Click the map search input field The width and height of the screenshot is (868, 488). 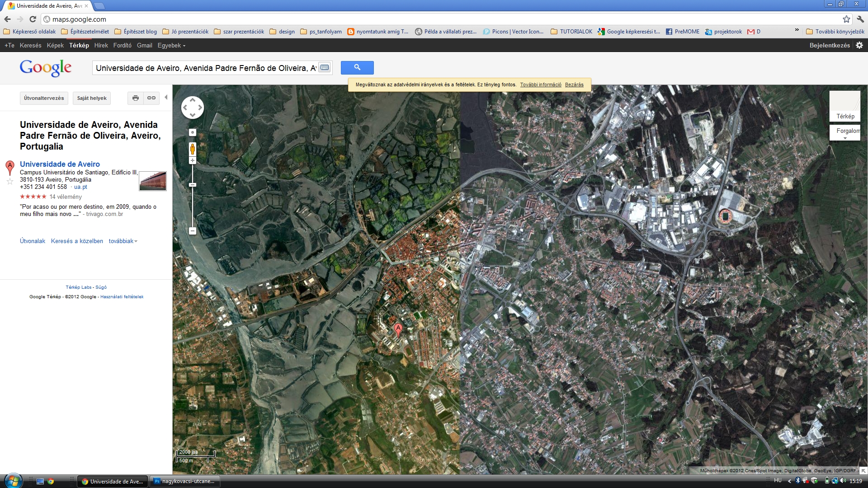205,68
